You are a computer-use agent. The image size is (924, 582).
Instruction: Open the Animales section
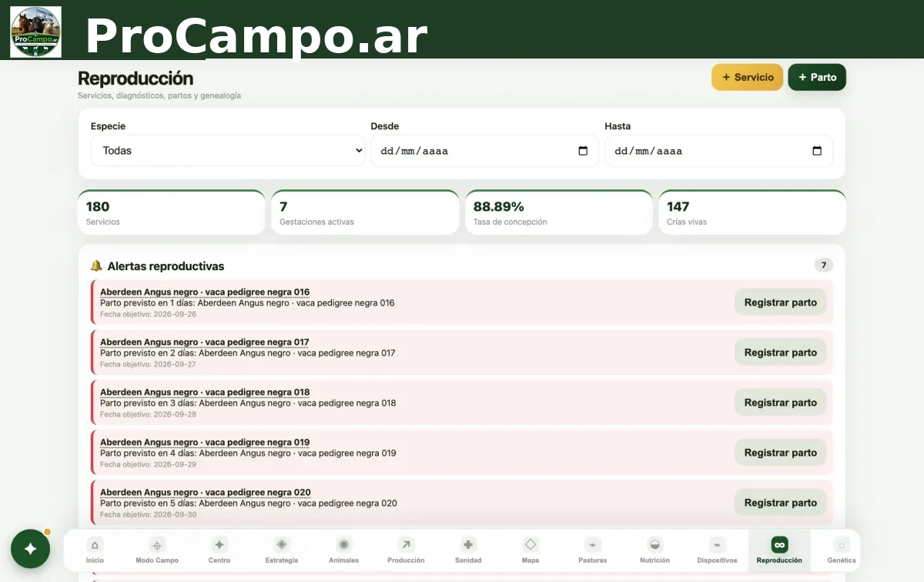pyautogui.click(x=344, y=550)
